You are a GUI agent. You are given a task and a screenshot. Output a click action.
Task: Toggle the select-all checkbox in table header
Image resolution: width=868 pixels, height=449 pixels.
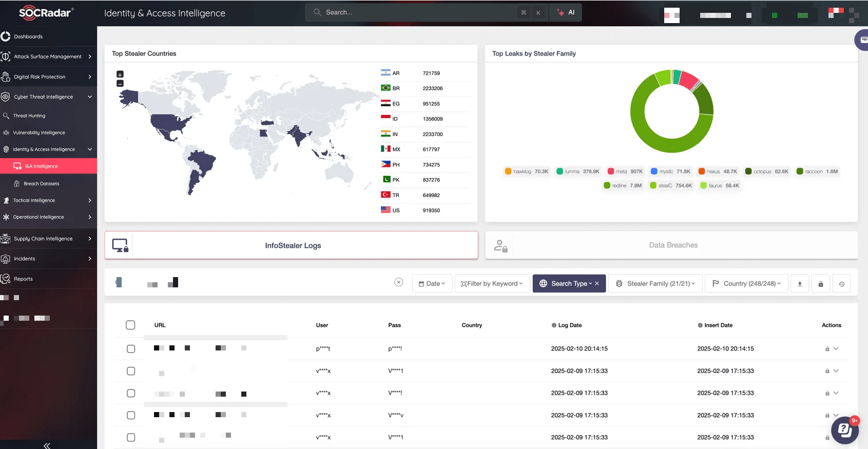[x=130, y=325]
